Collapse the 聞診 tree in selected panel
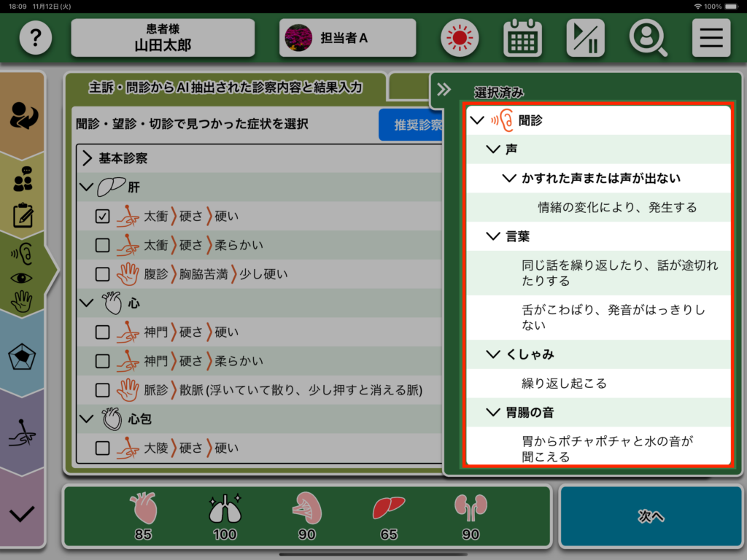 point(478,120)
